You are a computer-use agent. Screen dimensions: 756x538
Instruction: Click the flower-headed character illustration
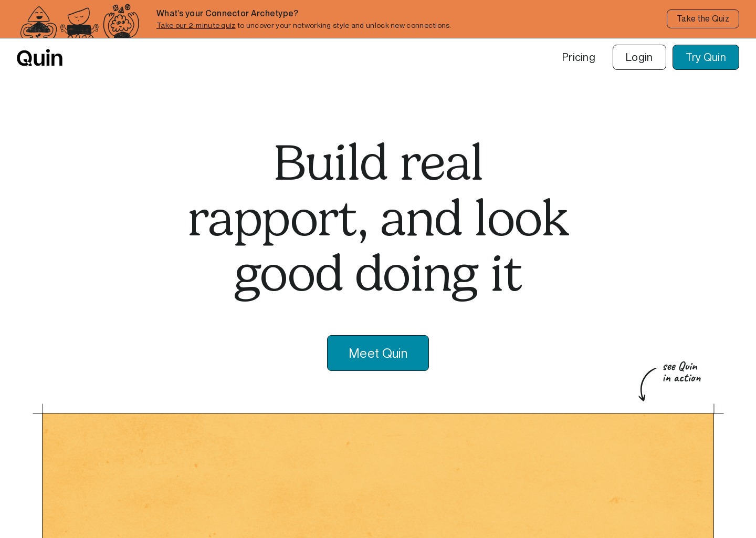(x=121, y=21)
